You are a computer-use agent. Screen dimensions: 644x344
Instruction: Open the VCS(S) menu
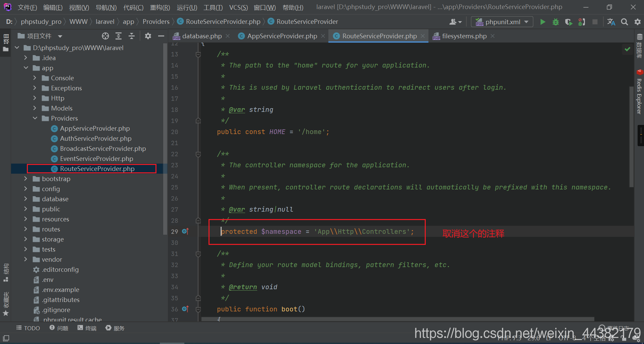click(x=238, y=7)
